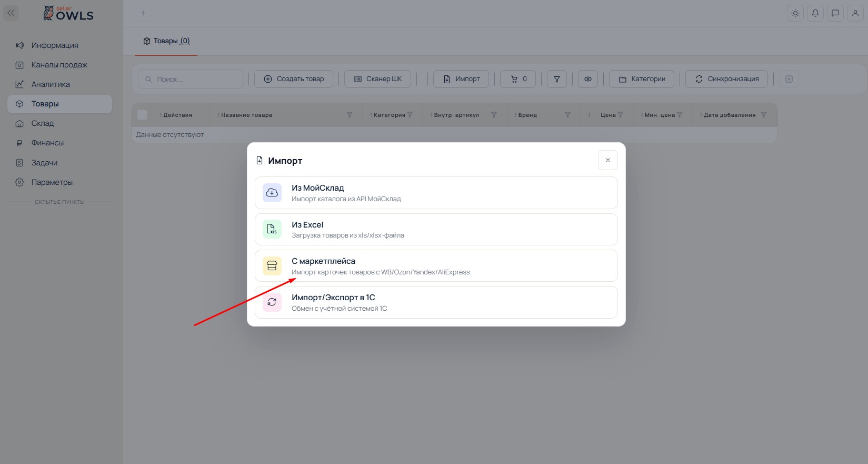Click the filter funnel toolbar button
The height and width of the screenshot is (464, 868).
tap(557, 79)
